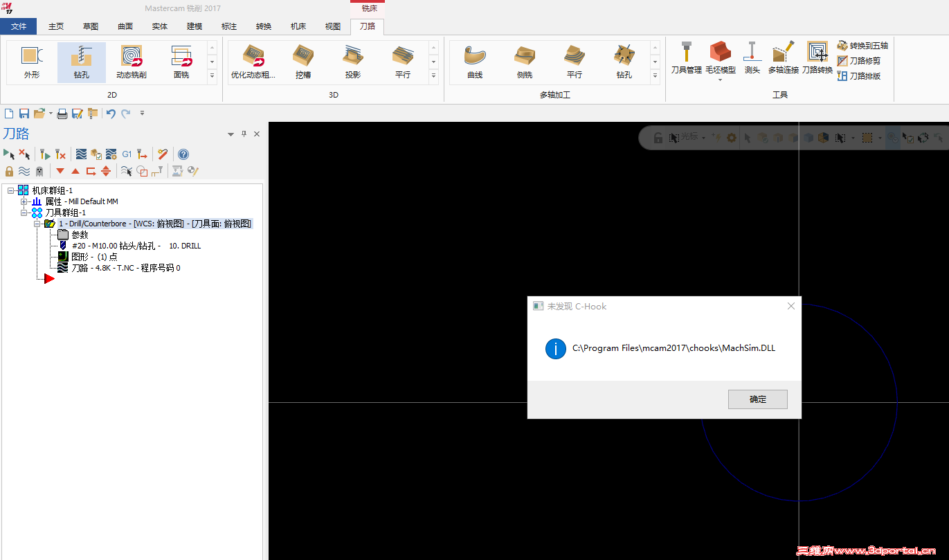The image size is (949, 560).
Task: Select the 曲线 multiaxis curve toolpath
Action: (x=475, y=62)
